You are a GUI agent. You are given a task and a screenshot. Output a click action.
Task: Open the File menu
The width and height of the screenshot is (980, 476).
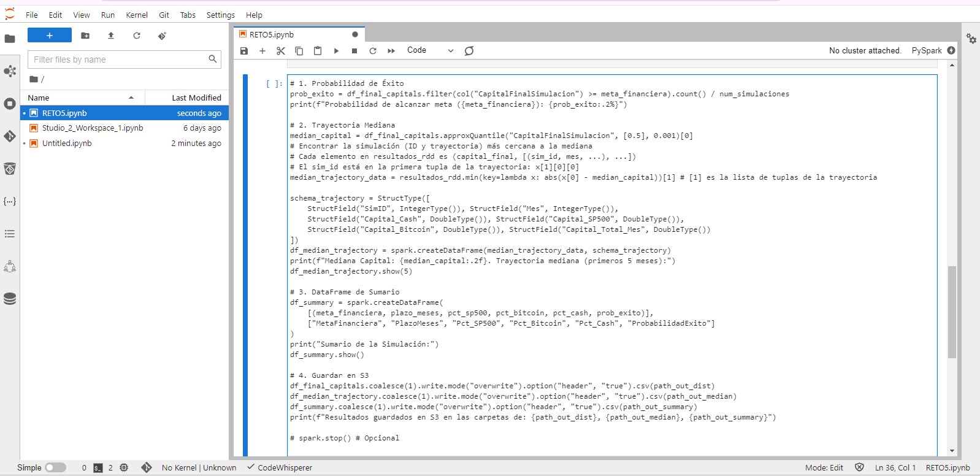(32, 15)
